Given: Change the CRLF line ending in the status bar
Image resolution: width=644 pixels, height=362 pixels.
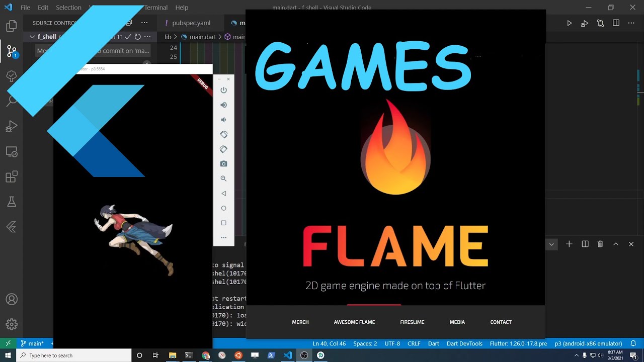Looking at the screenshot, I should (x=414, y=343).
